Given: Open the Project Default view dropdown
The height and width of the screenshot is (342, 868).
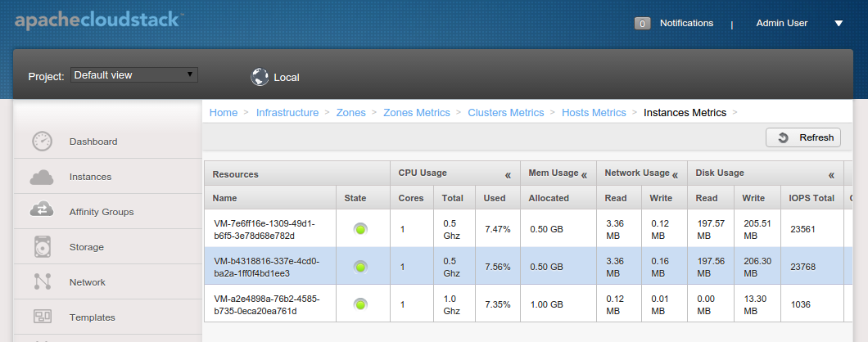Looking at the screenshot, I should 134,74.
